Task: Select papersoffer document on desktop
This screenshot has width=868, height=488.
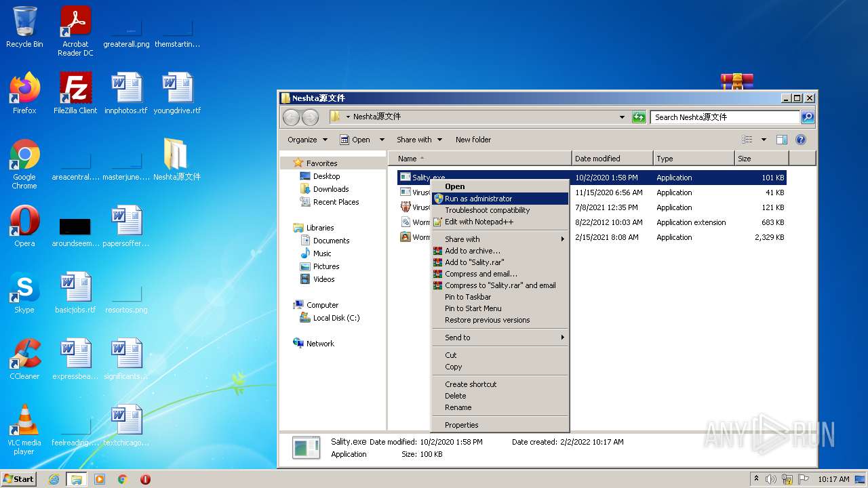Action: point(126,226)
